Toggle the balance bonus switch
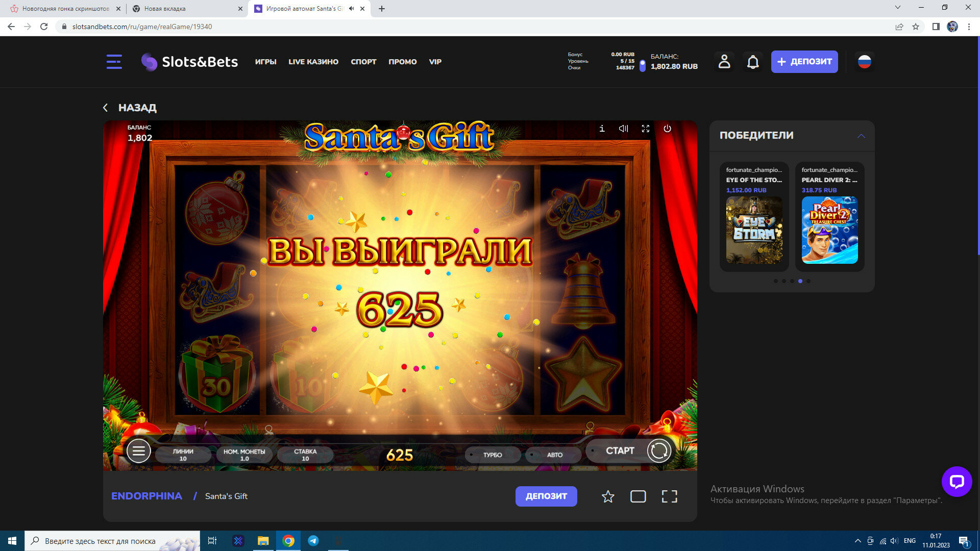 tap(642, 66)
